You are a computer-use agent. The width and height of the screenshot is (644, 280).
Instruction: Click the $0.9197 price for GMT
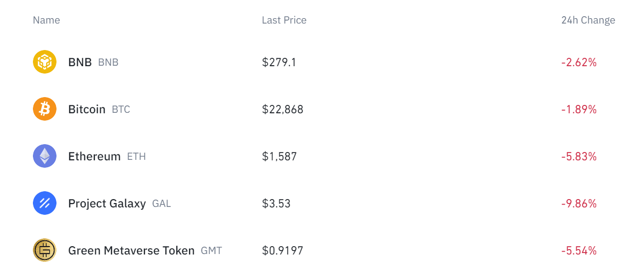282,251
